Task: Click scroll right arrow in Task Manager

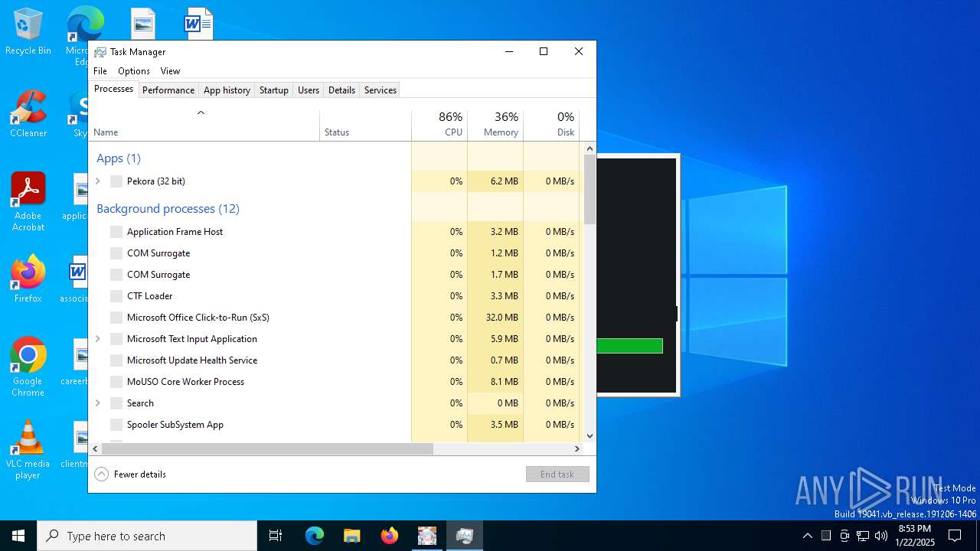Action: click(x=578, y=448)
